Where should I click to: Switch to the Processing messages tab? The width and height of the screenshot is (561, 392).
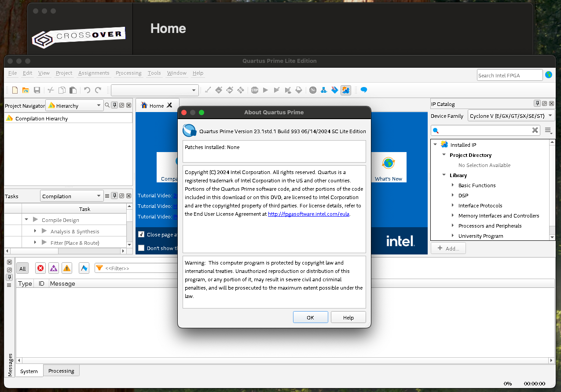[61, 371]
